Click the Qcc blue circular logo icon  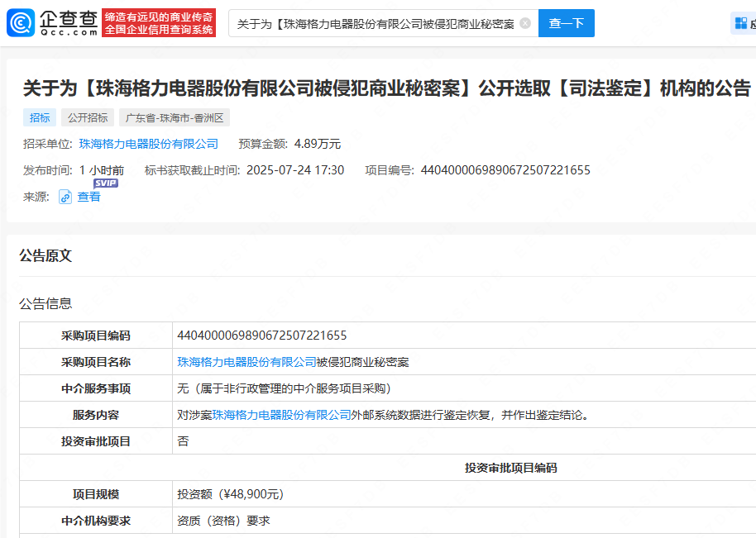click(x=21, y=22)
